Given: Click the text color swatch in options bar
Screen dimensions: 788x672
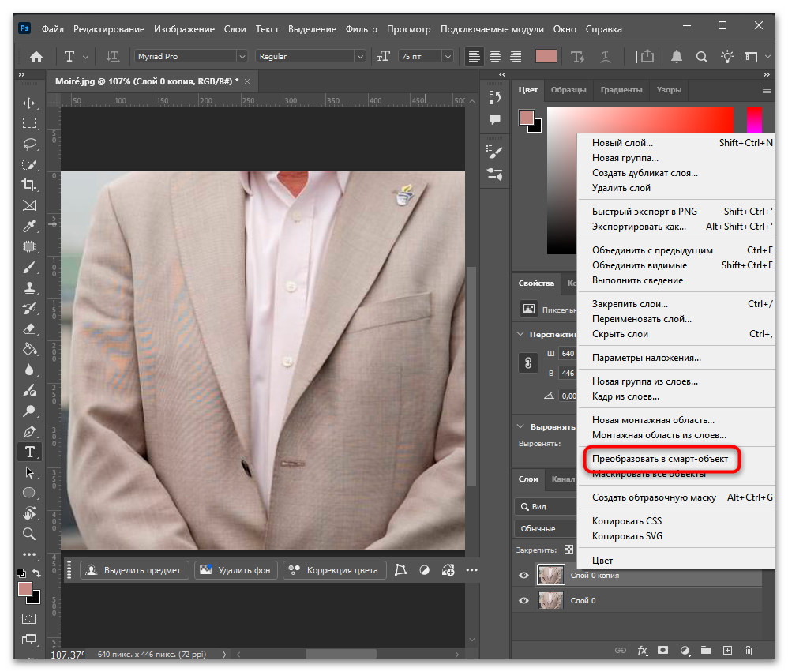Looking at the screenshot, I should [x=546, y=56].
